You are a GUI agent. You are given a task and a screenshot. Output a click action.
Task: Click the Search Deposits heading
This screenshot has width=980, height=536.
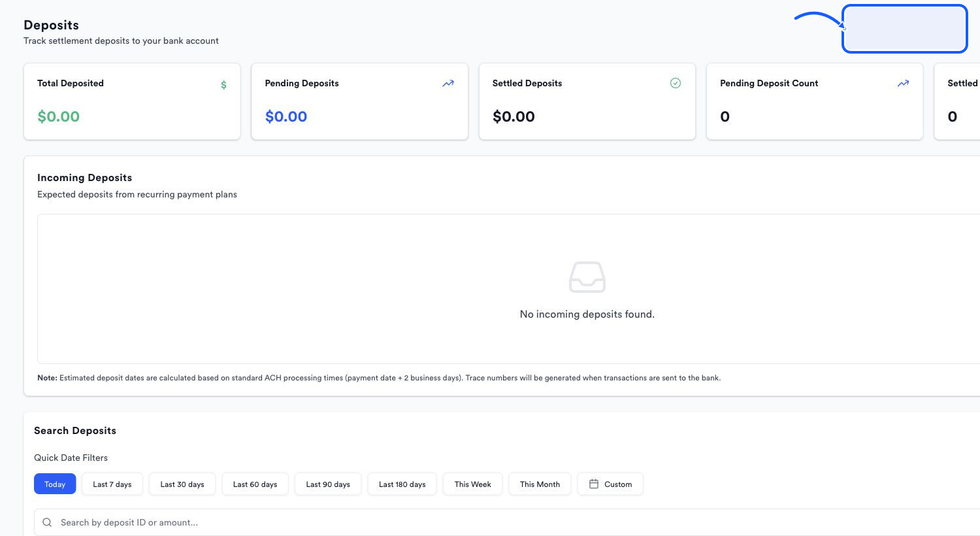coord(75,430)
